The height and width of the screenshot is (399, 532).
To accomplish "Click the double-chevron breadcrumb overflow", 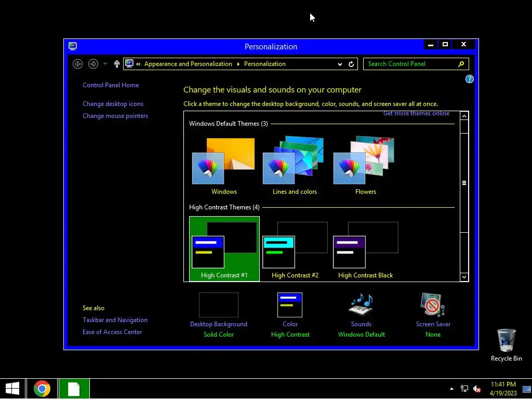I will click(138, 64).
